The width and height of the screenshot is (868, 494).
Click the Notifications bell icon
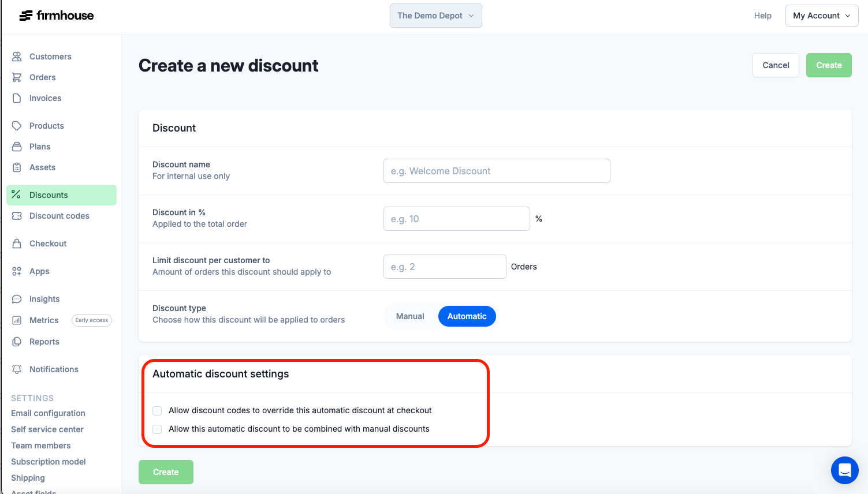17,369
